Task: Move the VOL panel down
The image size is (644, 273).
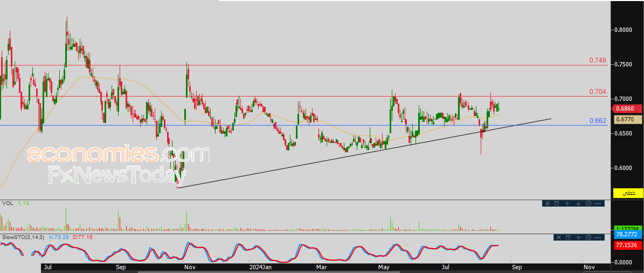Action: coord(578,203)
